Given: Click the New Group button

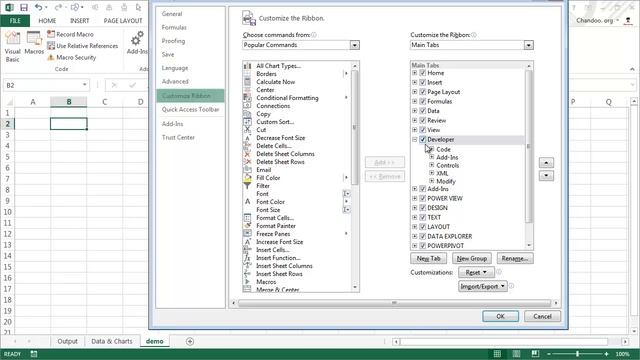Looking at the screenshot, I should click(x=471, y=258).
